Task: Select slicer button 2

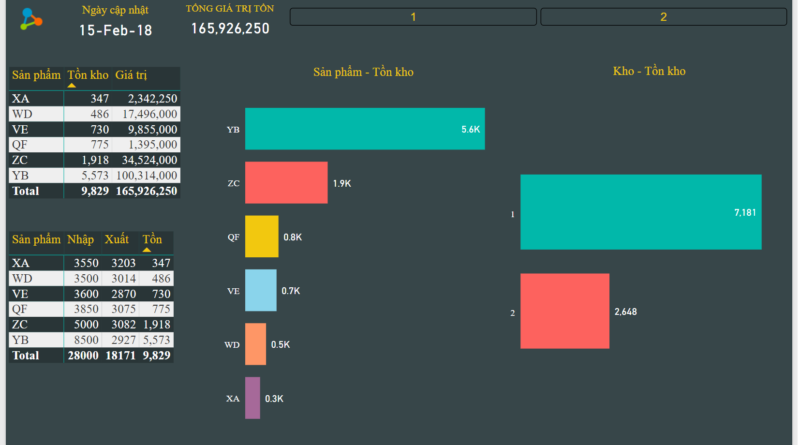Action: coord(663,17)
